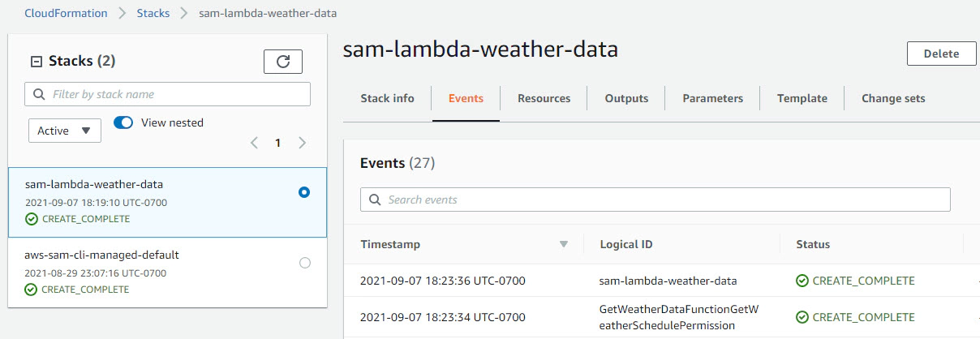
Task: Open the sam-lambda-weather-data stack entry
Action: pyautogui.click(x=168, y=202)
